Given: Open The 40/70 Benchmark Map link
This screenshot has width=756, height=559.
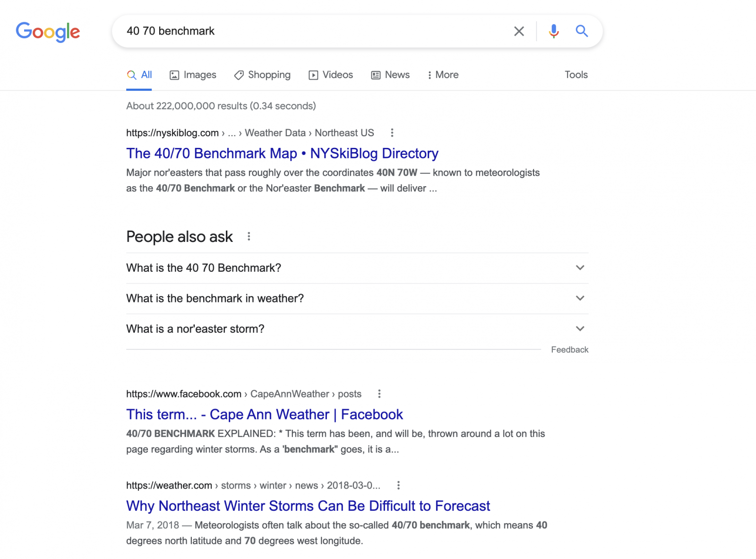Looking at the screenshot, I should 282,153.
